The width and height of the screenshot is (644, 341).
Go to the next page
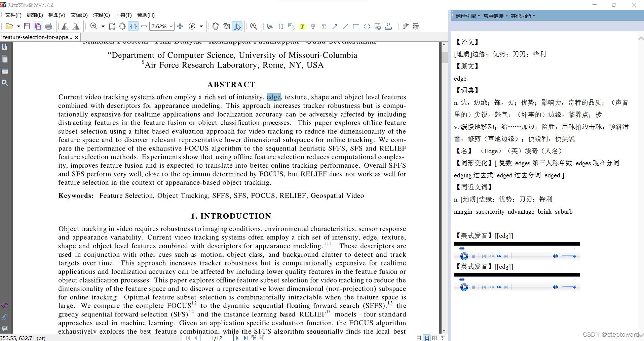(x=237, y=338)
